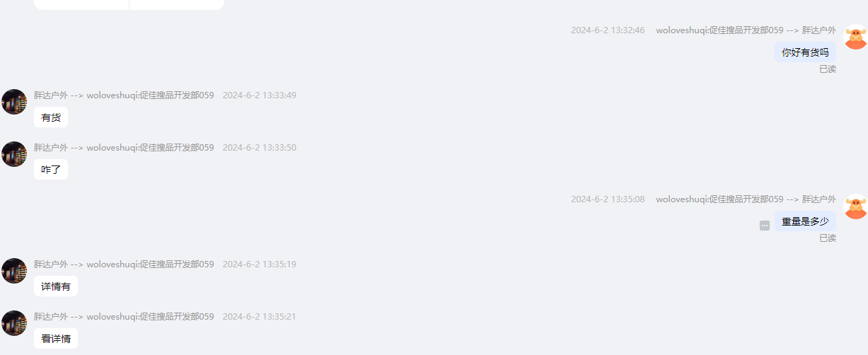868x355 pixels.
Task: Open buyer avatar next to 你好有货吗 message
Action: click(x=856, y=37)
